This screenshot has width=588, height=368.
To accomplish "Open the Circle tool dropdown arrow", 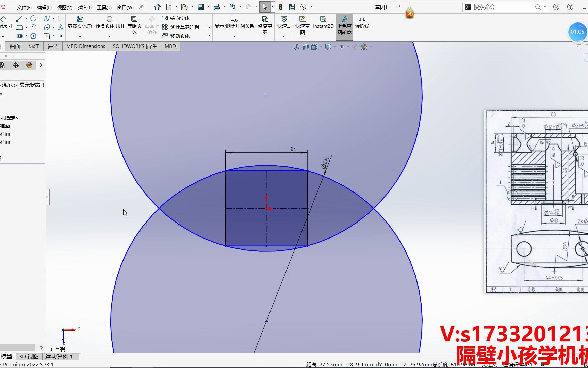I will pyautogui.click(x=40, y=18).
